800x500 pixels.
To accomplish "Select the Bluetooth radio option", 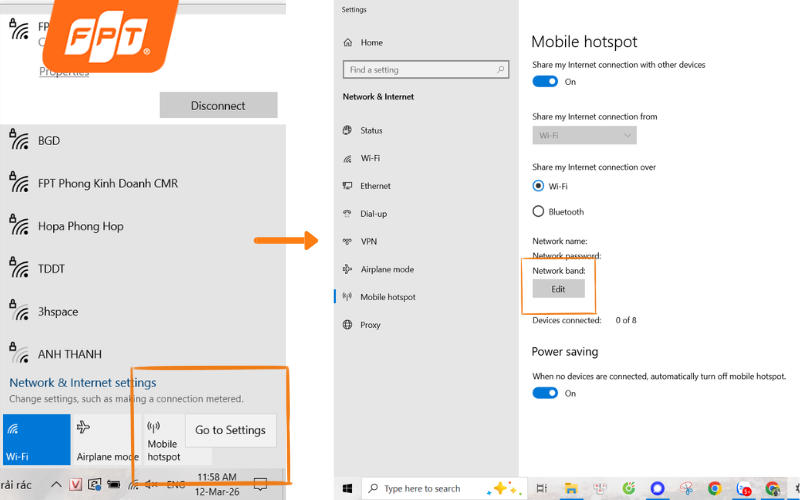I will click(x=539, y=211).
